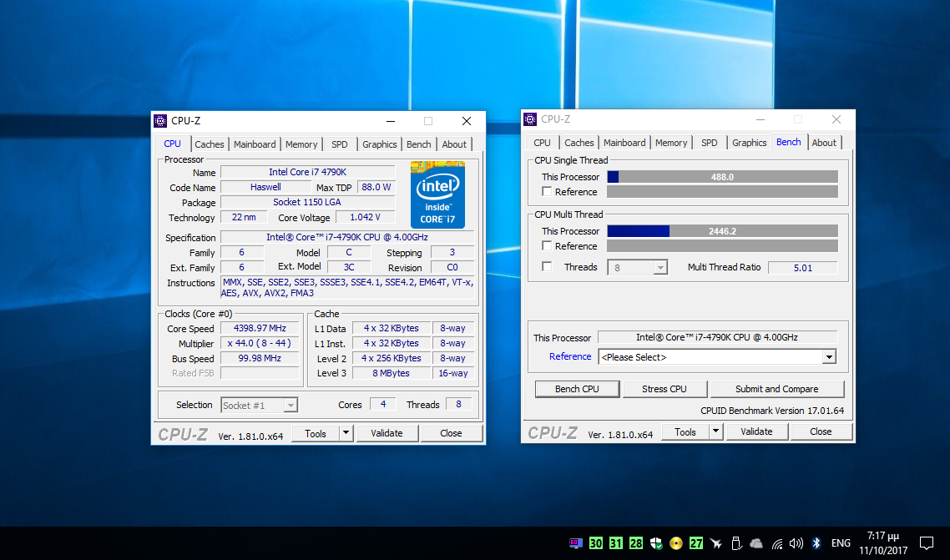Screen dimensions: 950x560
Task: Open About tab in left CPU-Z window
Action: [x=454, y=144]
